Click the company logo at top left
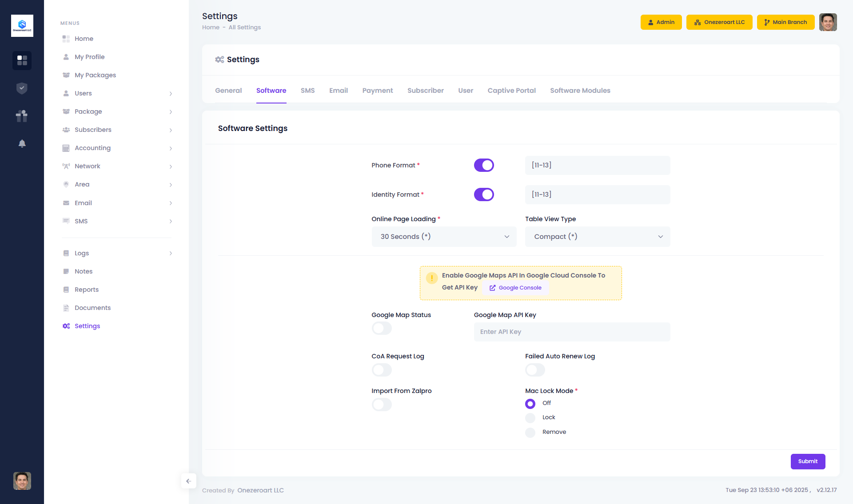The image size is (853, 504). pyautogui.click(x=22, y=26)
